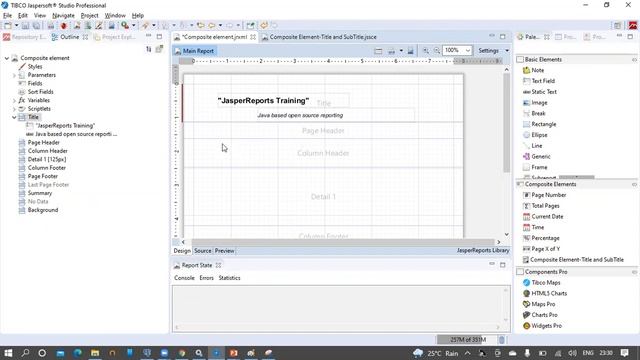Open the Windows Start menu

pos(8,353)
